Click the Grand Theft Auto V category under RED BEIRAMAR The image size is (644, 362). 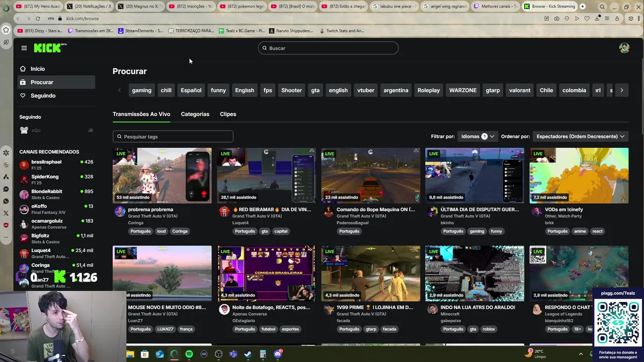[257, 216]
